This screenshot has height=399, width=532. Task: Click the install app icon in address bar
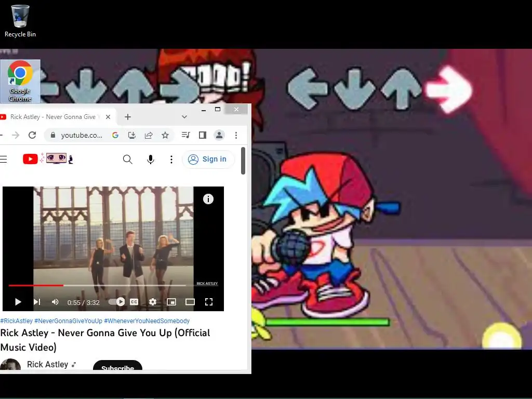(x=132, y=136)
